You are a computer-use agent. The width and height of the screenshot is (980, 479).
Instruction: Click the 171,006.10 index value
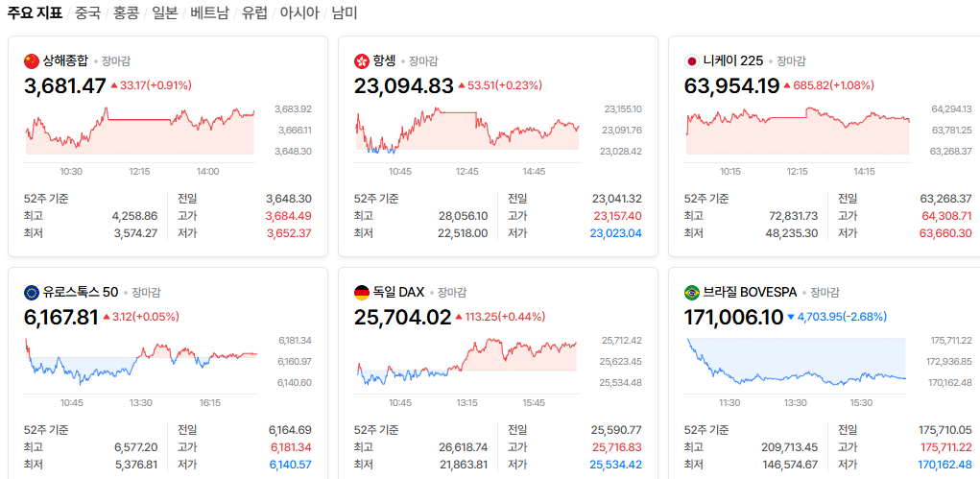(733, 317)
